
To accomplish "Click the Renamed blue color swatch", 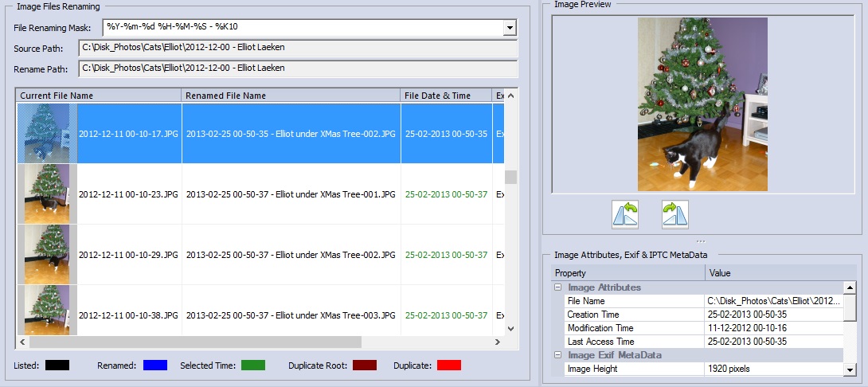I will pyautogui.click(x=155, y=365).
